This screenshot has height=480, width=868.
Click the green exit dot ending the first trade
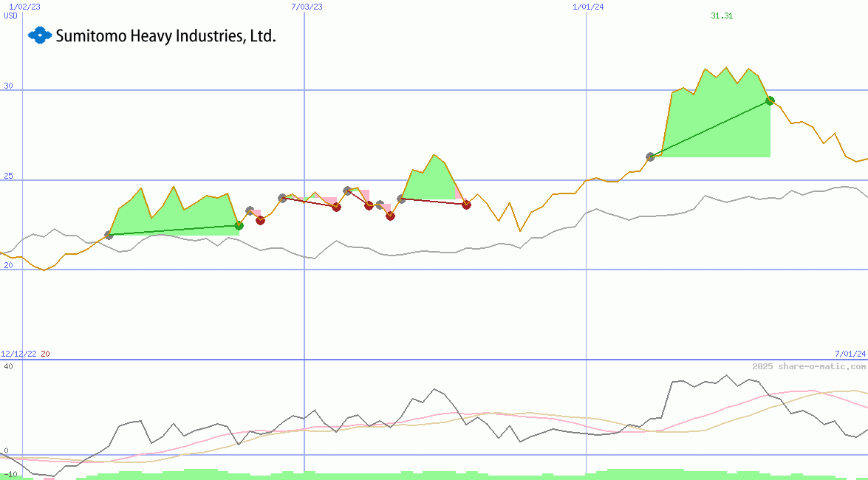click(x=238, y=226)
